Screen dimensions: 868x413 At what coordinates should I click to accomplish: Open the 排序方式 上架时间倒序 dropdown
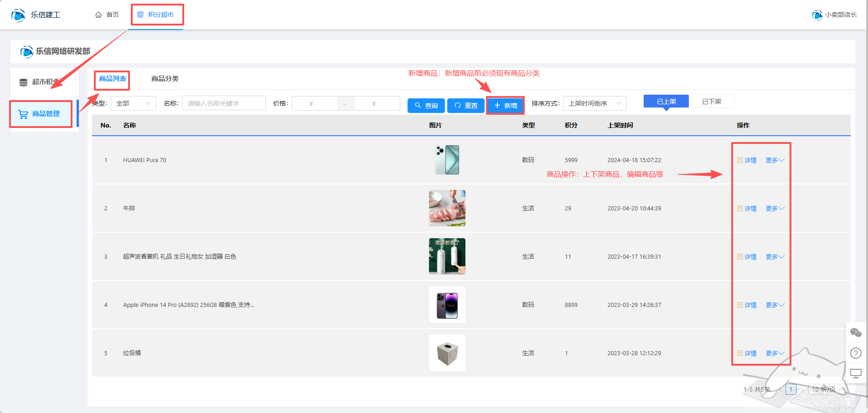(x=594, y=103)
